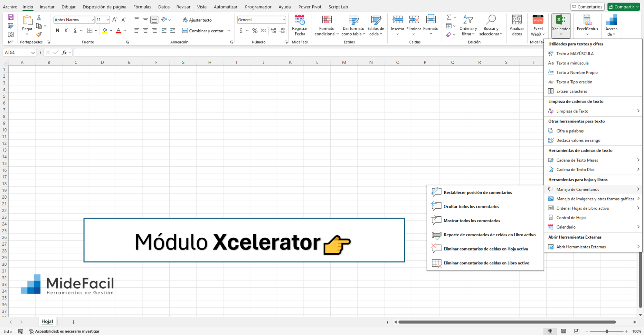Click the Acerca de icon
The image size is (644, 335).
(x=611, y=20)
